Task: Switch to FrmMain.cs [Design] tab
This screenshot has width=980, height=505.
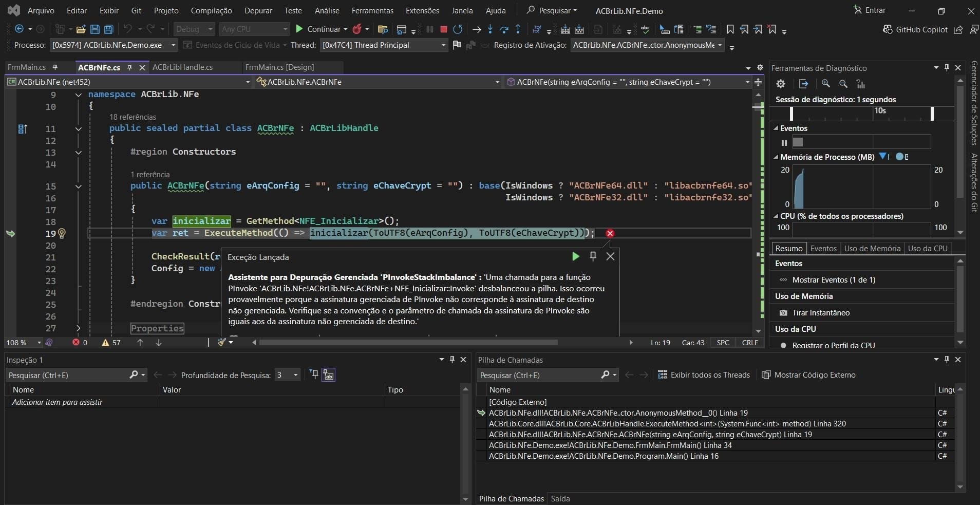Action: pos(279,67)
